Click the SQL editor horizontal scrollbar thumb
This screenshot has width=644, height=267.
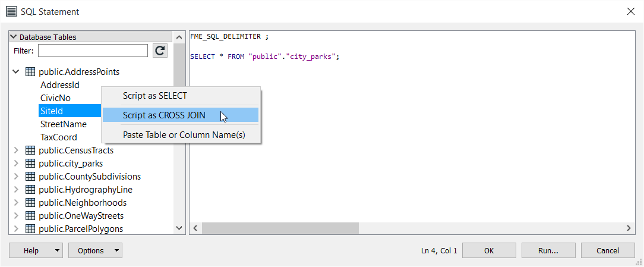[x=280, y=228]
